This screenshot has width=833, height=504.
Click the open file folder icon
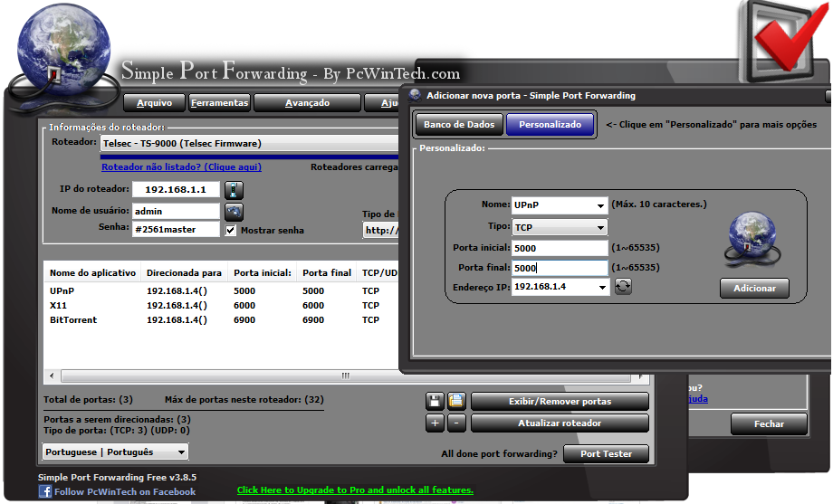(x=456, y=401)
